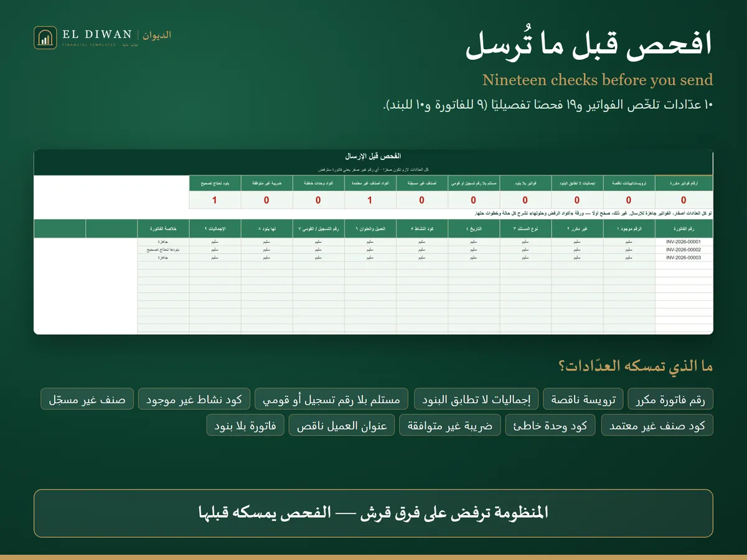Select the كود وحدة خاطئ chip
The image size is (747, 560).
click(x=551, y=426)
